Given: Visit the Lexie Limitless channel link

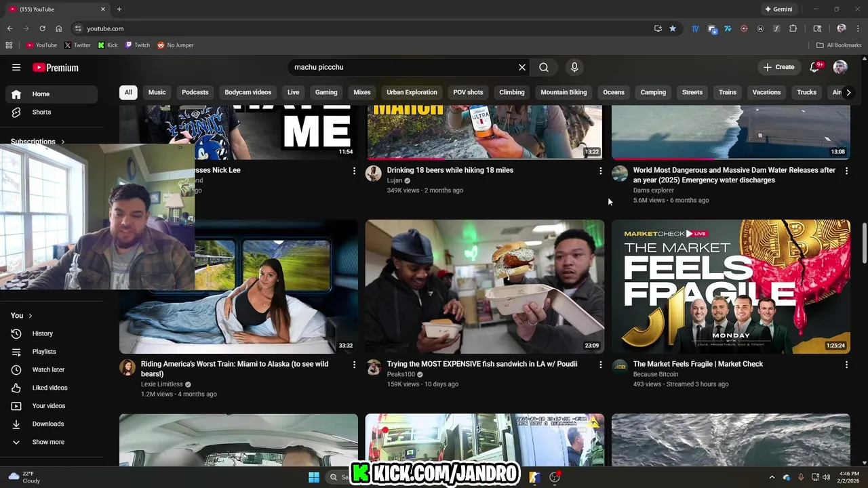Looking at the screenshot, I should 162,384.
